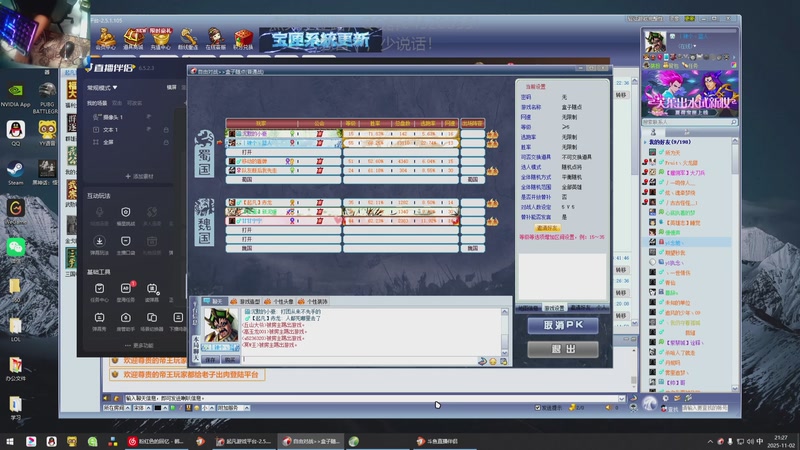Select the 全屏 source row

pyautogui.click(x=130, y=142)
